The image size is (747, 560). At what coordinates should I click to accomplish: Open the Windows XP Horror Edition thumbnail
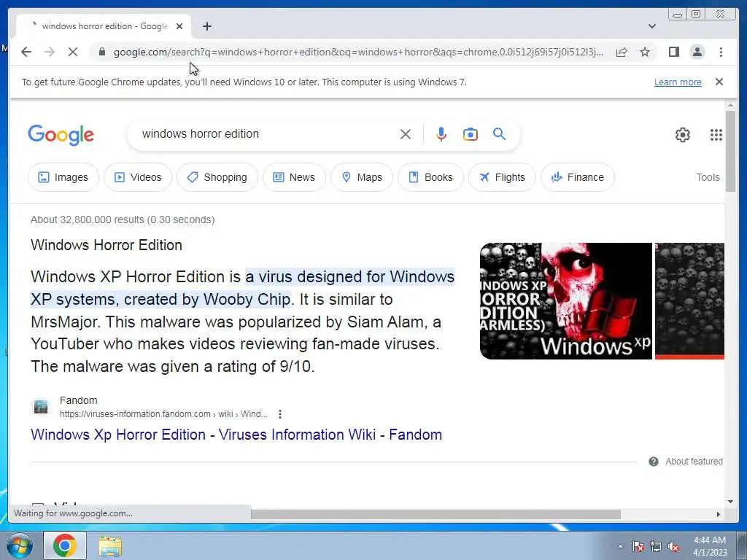[x=566, y=301]
